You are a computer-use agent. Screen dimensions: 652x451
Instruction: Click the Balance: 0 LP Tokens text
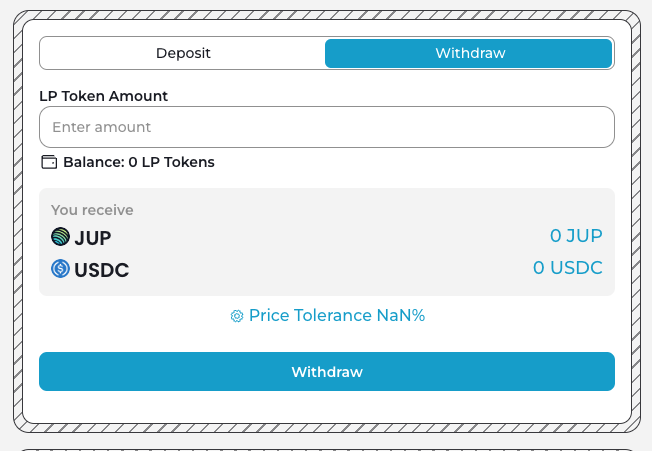(138, 162)
